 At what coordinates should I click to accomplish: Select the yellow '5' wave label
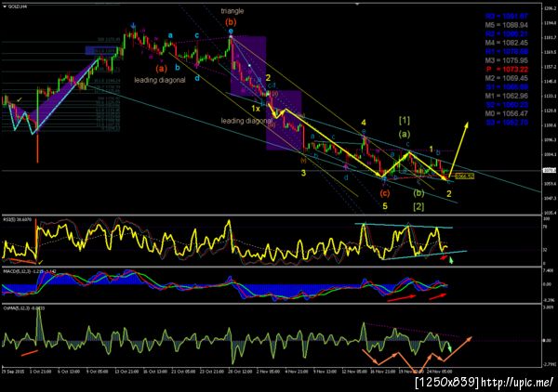click(x=385, y=206)
